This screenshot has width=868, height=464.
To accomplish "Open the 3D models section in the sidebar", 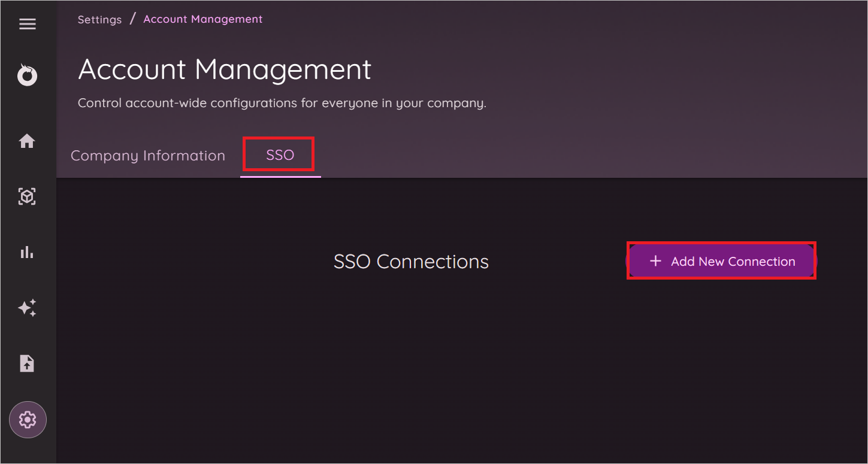I will pyautogui.click(x=27, y=196).
